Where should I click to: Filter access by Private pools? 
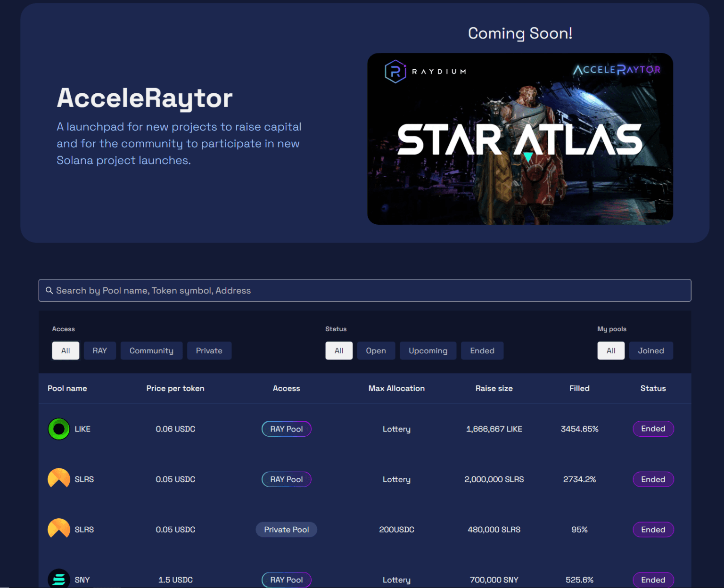click(x=209, y=351)
